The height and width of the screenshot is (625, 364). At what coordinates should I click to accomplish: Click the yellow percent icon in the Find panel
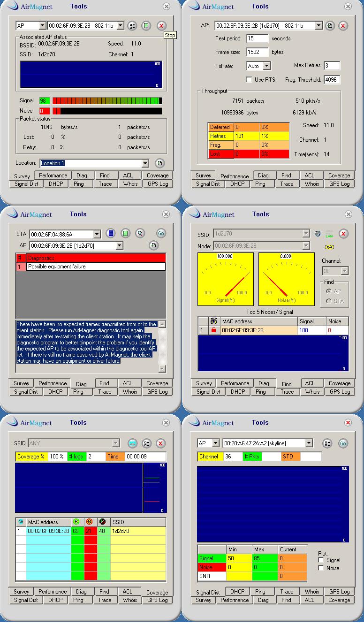[329, 247]
